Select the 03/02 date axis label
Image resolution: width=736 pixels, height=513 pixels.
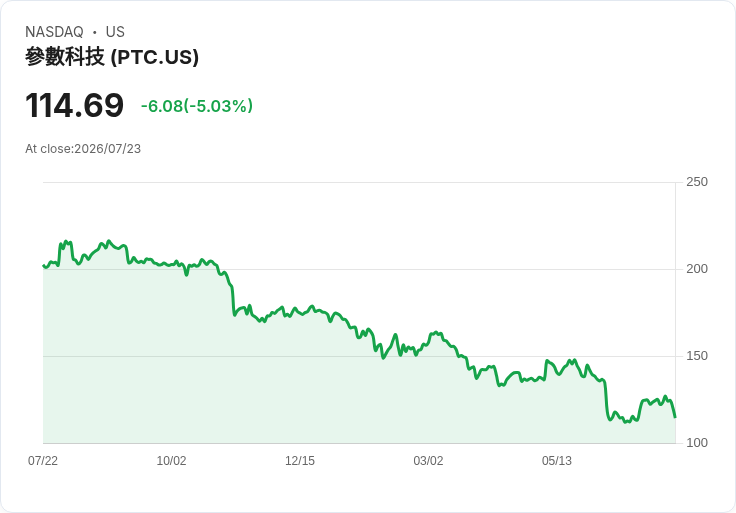pos(428,461)
